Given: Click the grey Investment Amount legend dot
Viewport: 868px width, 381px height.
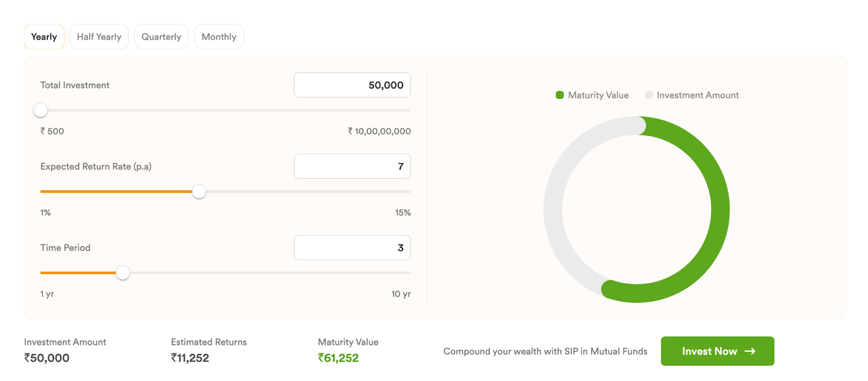Looking at the screenshot, I should [649, 95].
